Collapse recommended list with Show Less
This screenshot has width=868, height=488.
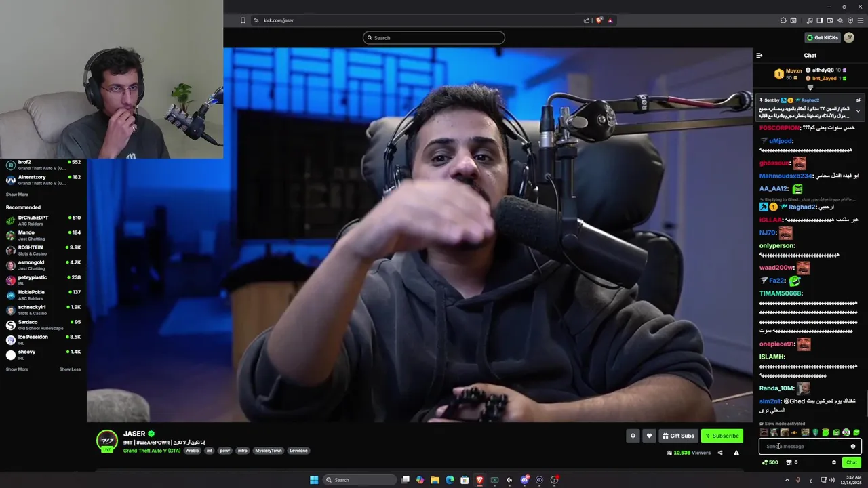coord(70,369)
